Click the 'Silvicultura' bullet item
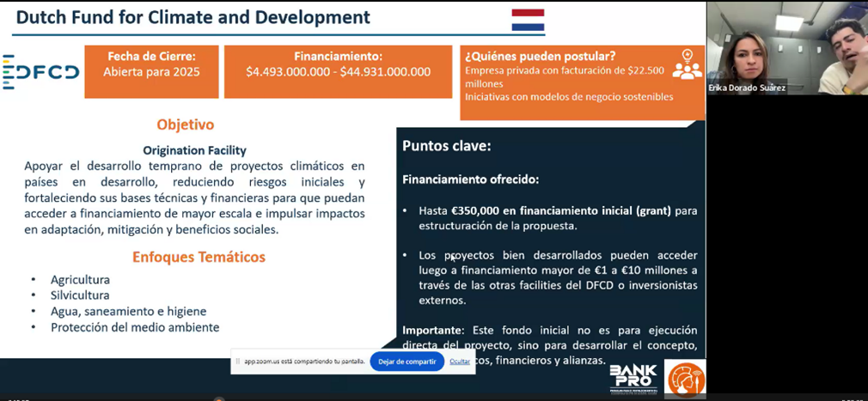868x401 pixels. pyautogui.click(x=80, y=295)
